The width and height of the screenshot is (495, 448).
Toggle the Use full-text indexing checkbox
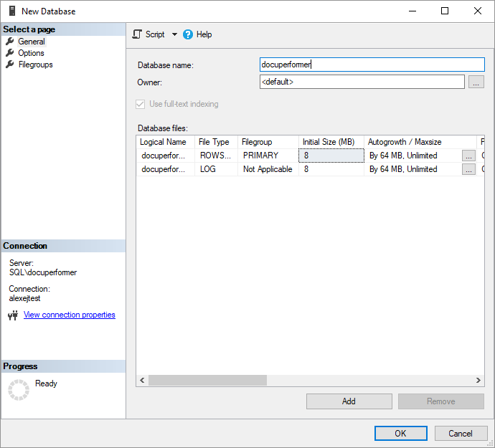[141, 104]
